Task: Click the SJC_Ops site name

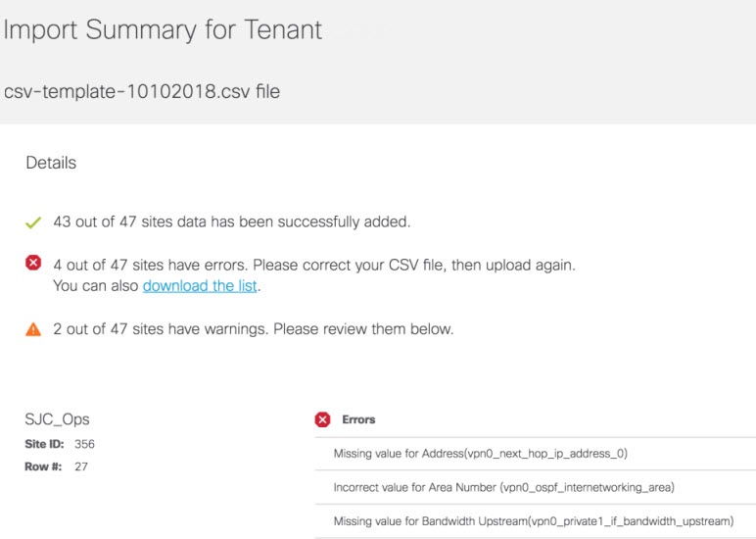Action: (x=58, y=419)
